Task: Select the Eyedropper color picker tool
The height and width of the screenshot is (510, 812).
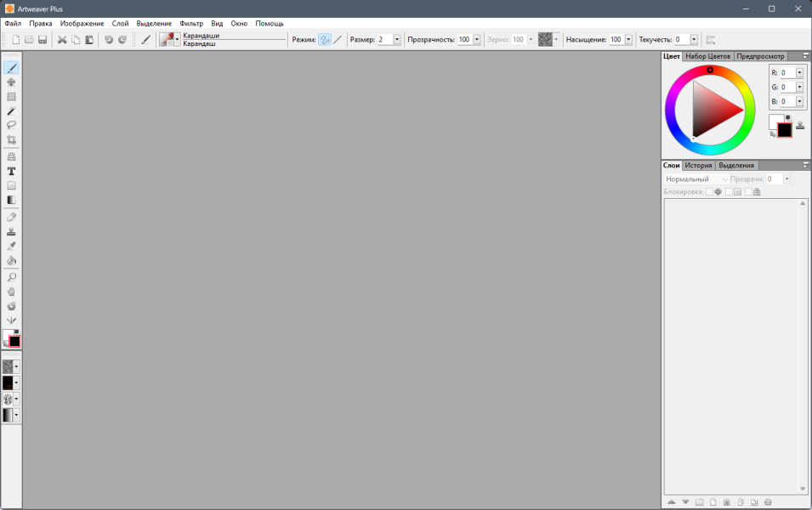Action: (11, 246)
